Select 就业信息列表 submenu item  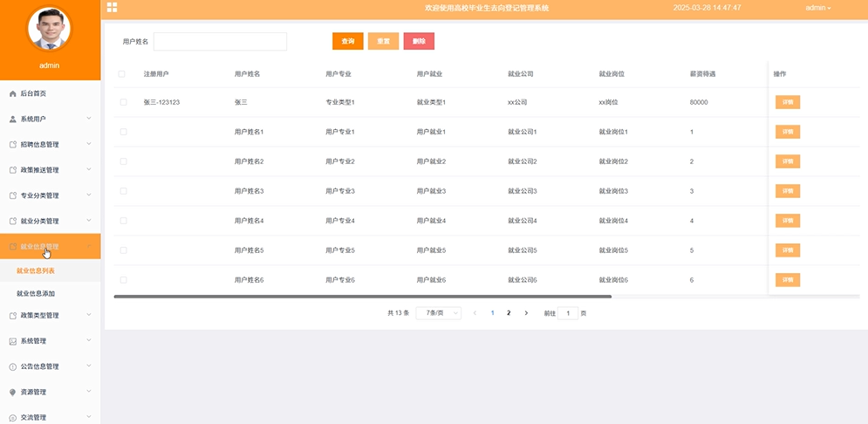[36, 271]
